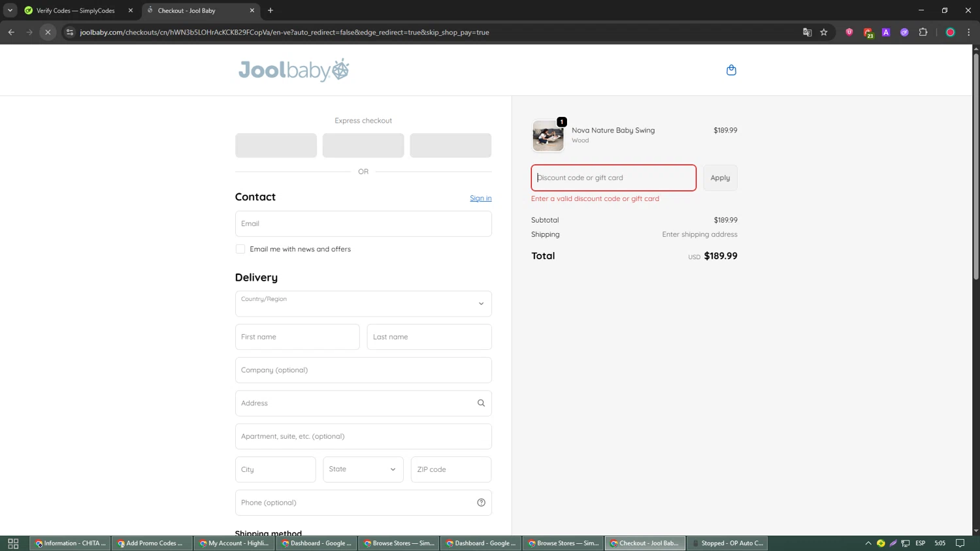Open the shopping bag cart icon
The width and height of the screenshot is (980, 551).
point(731,70)
